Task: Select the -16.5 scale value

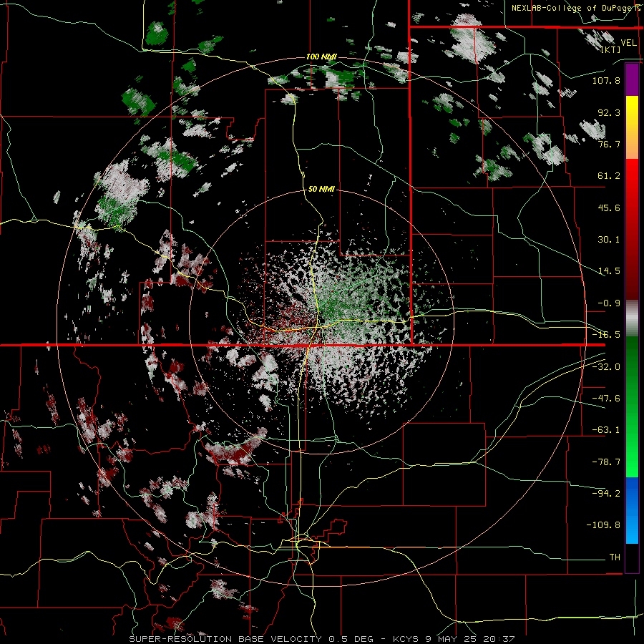Action: pos(606,335)
